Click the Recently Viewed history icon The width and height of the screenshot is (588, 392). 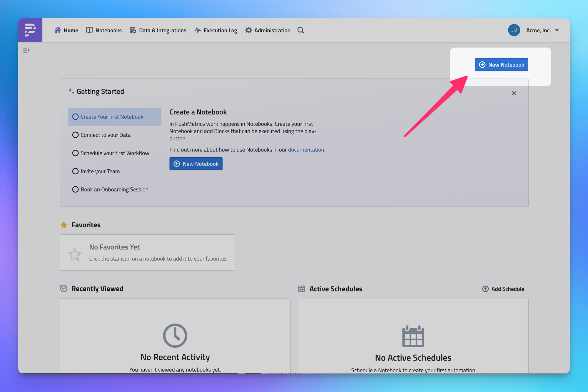64,288
